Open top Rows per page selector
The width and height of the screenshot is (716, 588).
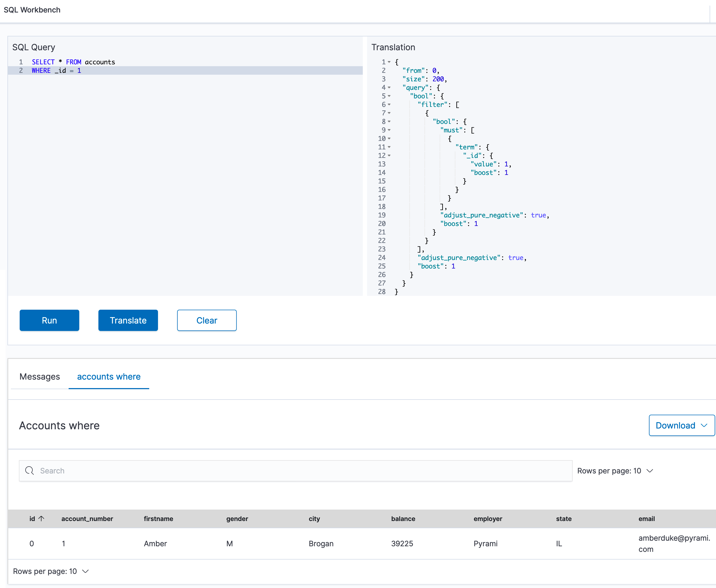pos(615,471)
